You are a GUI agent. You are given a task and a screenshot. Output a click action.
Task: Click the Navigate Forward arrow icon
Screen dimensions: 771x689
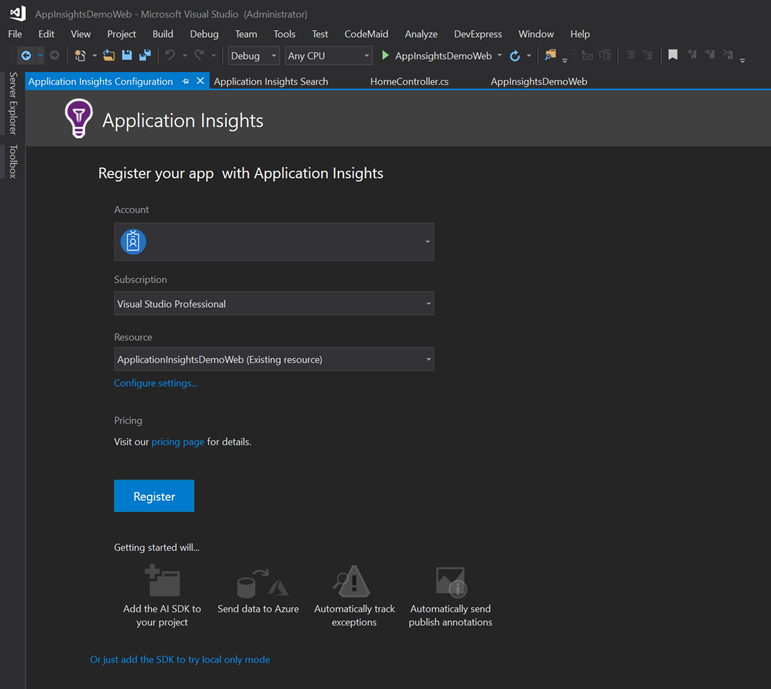55,56
